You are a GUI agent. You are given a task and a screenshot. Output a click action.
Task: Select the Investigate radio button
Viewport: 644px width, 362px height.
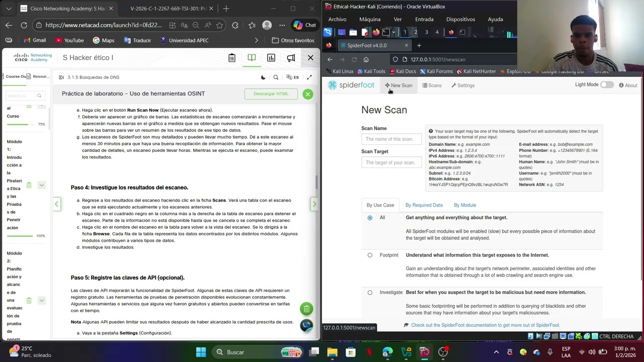(370, 292)
